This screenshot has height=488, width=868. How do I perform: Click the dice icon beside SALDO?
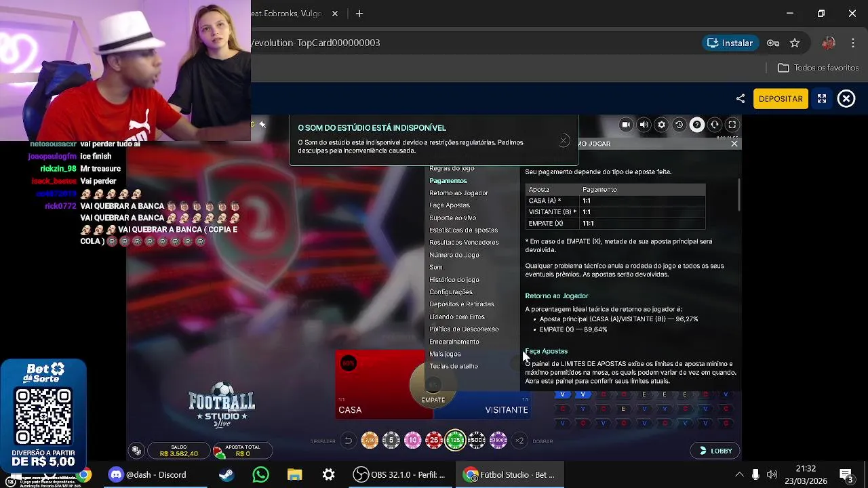coord(137,451)
